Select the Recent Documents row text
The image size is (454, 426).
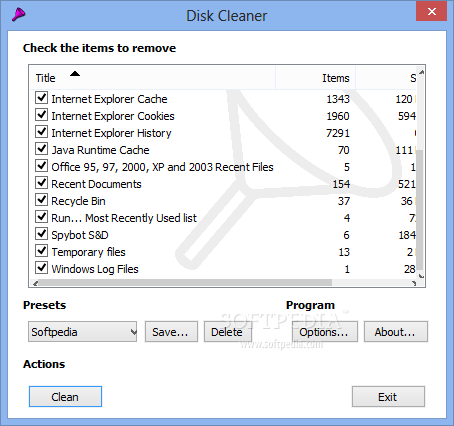point(96,184)
